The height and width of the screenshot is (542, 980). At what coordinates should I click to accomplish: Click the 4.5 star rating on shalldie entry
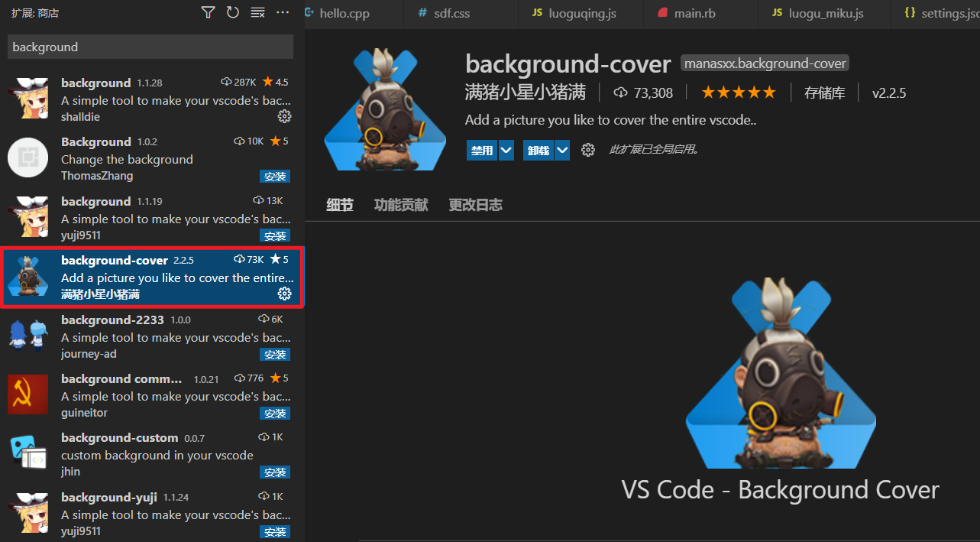pyautogui.click(x=275, y=83)
